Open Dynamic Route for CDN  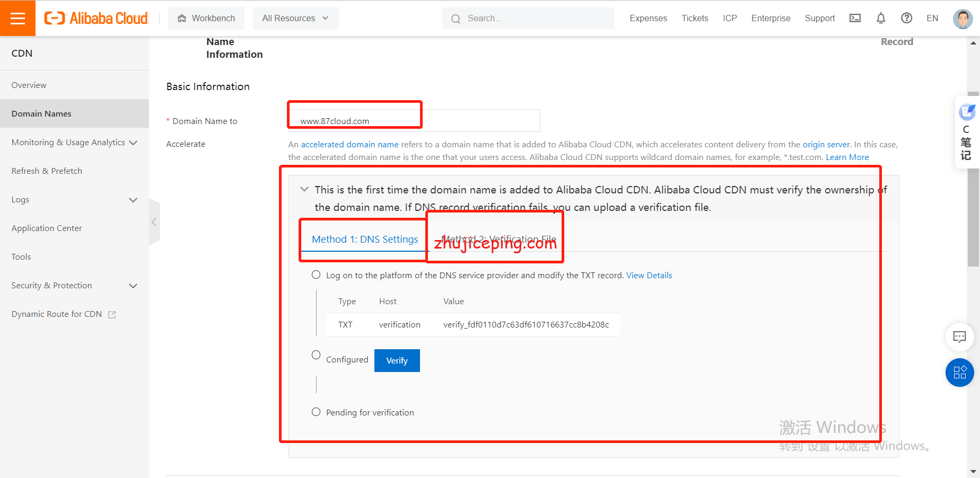(x=57, y=314)
